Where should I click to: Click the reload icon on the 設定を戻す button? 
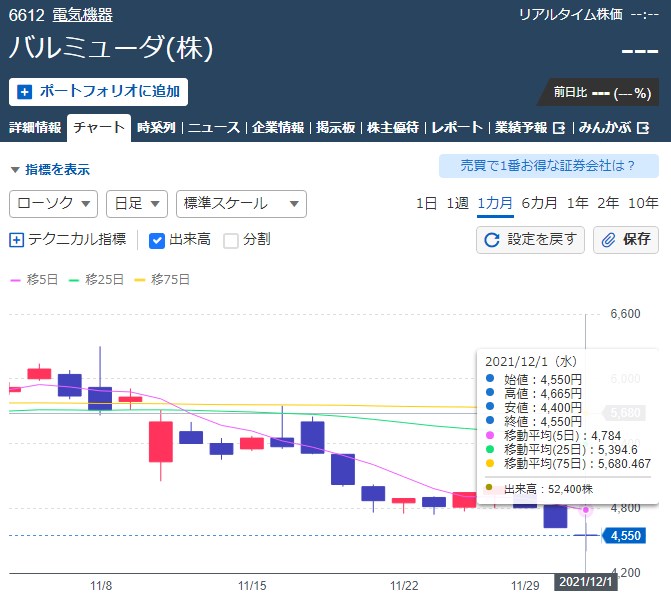(x=492, y=240)
